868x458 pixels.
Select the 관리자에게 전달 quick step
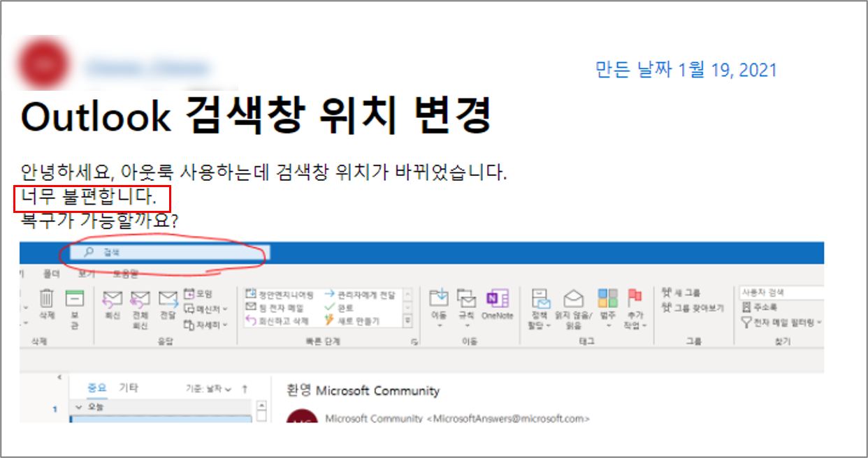click(360, 295)
